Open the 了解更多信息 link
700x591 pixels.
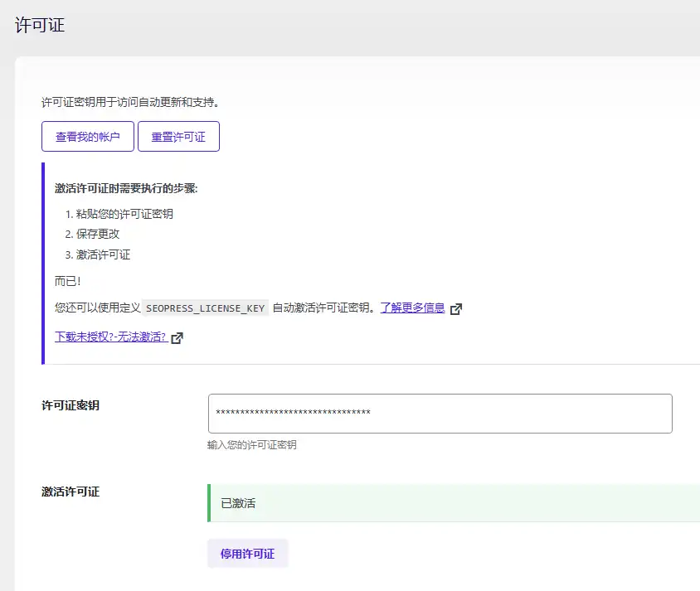point(413,308)
